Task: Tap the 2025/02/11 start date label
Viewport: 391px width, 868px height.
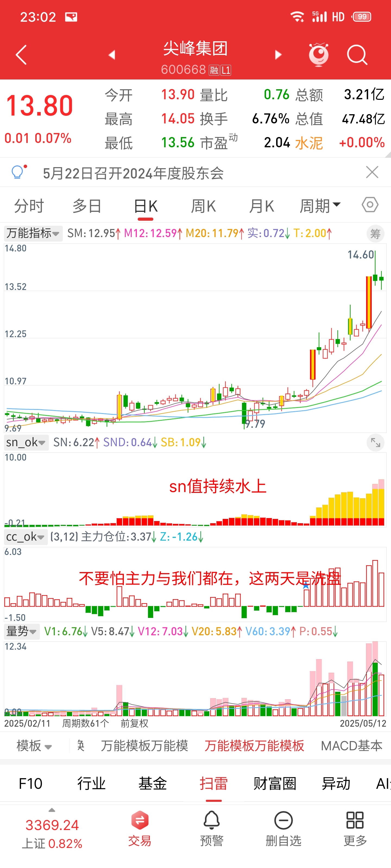Action: point(27,723)
